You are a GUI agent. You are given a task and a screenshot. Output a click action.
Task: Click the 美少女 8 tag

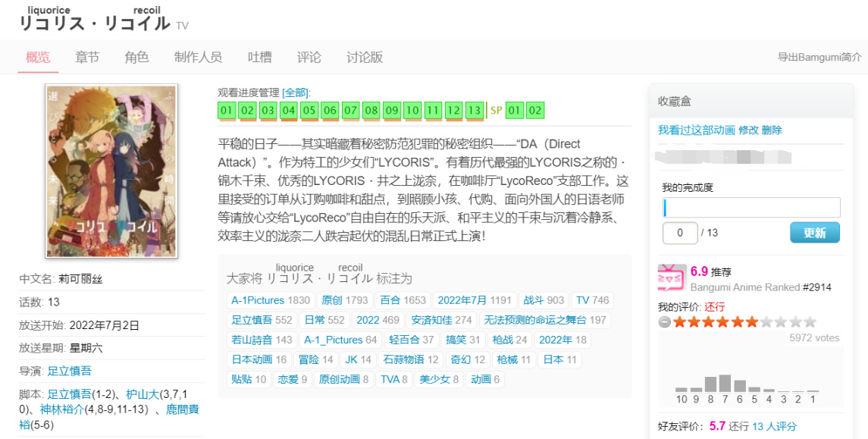coord(439,379)
